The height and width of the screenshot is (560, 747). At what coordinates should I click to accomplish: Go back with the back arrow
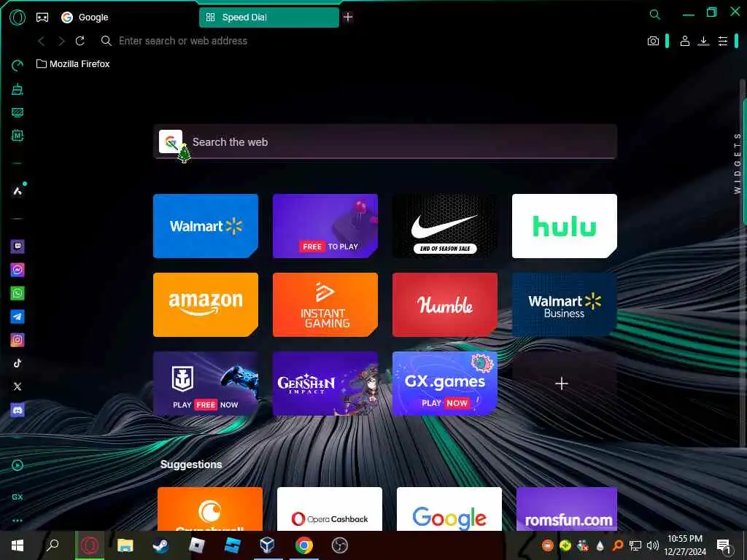click(x=42, y=41)
